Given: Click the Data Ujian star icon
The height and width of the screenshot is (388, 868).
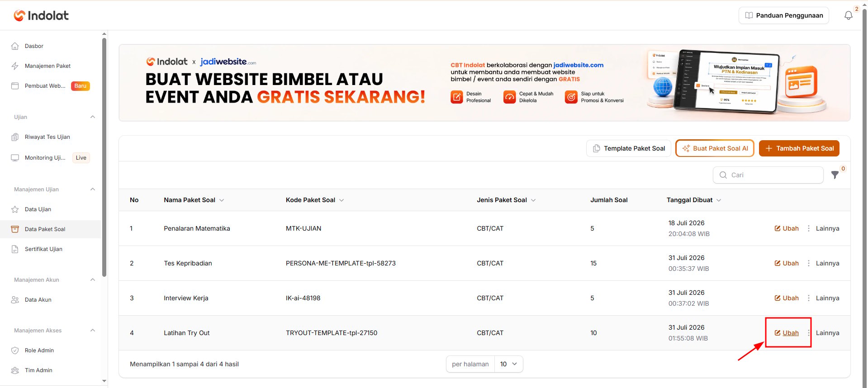Looking at the screenshot, I should pyautogui.click(x=15, y=209).
